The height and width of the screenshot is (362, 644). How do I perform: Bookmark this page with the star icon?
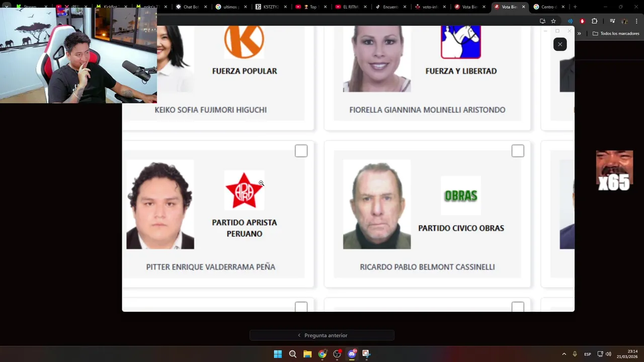point(553,21)
